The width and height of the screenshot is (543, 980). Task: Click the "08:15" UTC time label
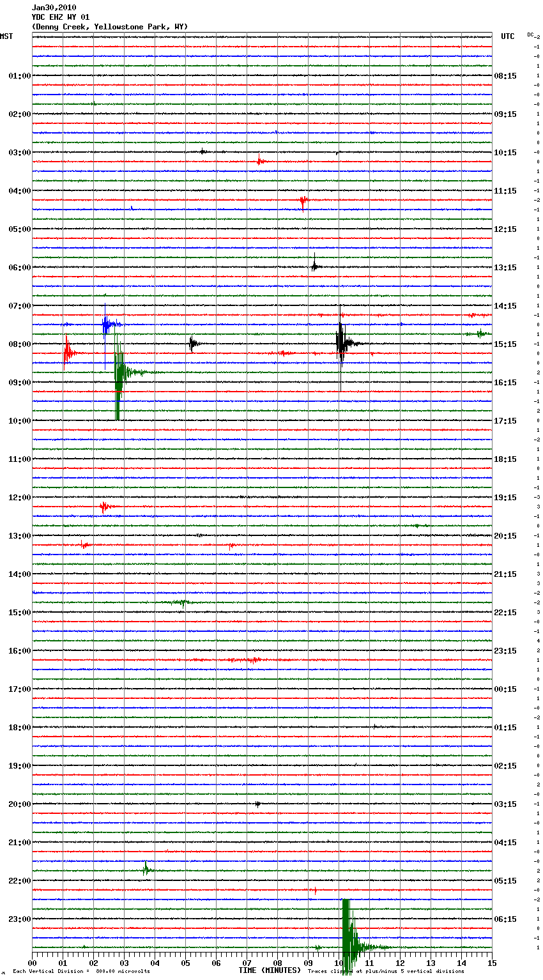[x=505, y=76]
